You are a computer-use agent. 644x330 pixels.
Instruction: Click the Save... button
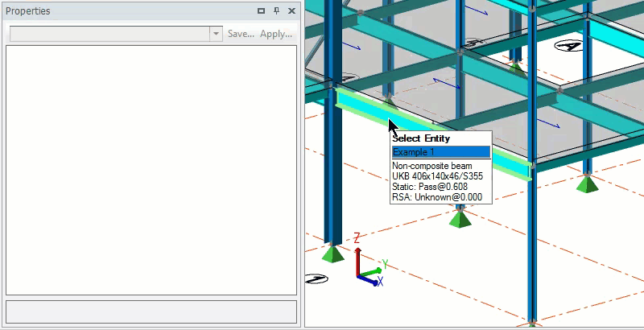pyautogui.click(x=241, y=34)
